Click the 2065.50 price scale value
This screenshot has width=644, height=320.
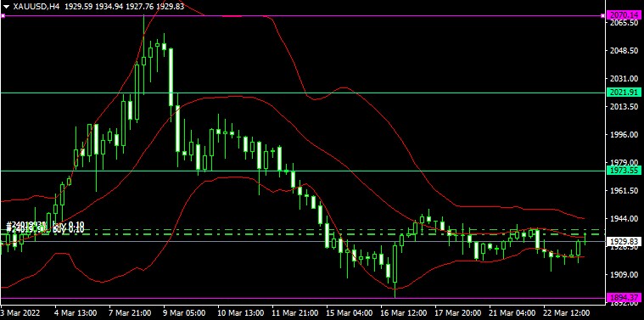point(624,23)
